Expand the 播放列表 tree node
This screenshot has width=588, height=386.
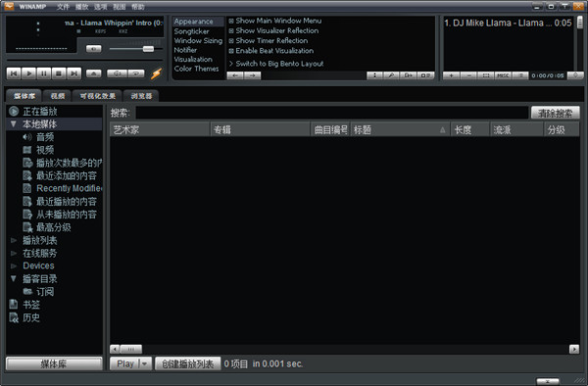[14, 240]
